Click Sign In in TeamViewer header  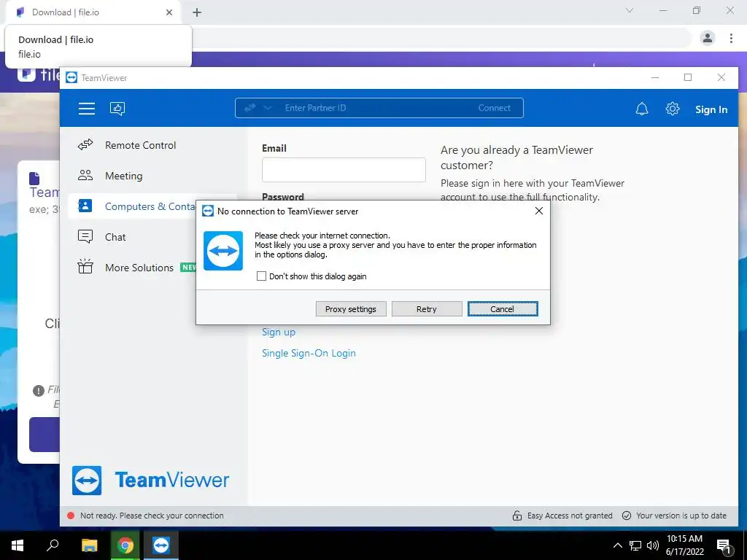[711, 109]
